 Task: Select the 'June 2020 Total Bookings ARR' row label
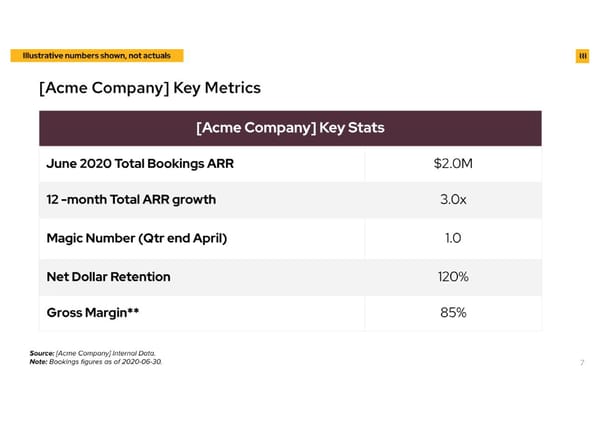pos(140,164)
